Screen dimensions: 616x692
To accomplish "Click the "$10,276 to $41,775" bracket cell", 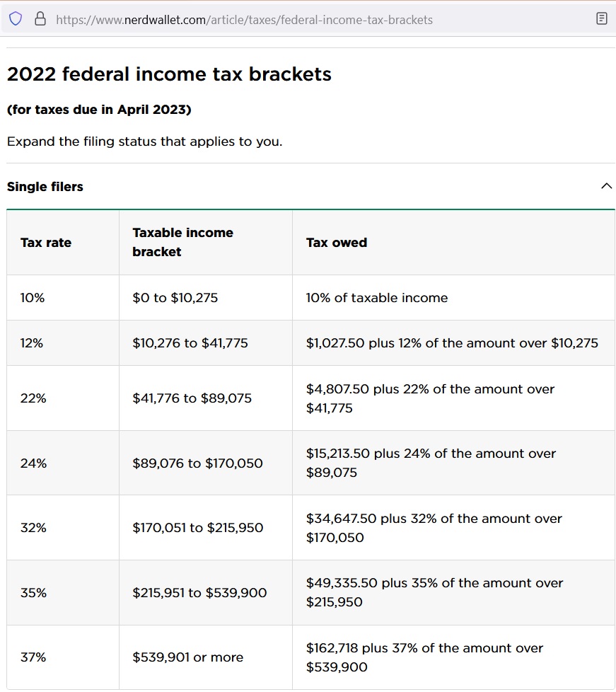I will (x=190, y=343).
